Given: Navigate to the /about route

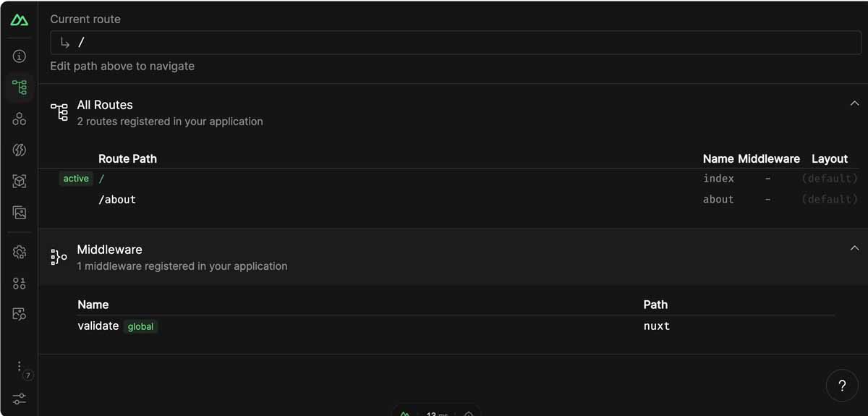Looking at the screenshot, I should pos(117,200).
